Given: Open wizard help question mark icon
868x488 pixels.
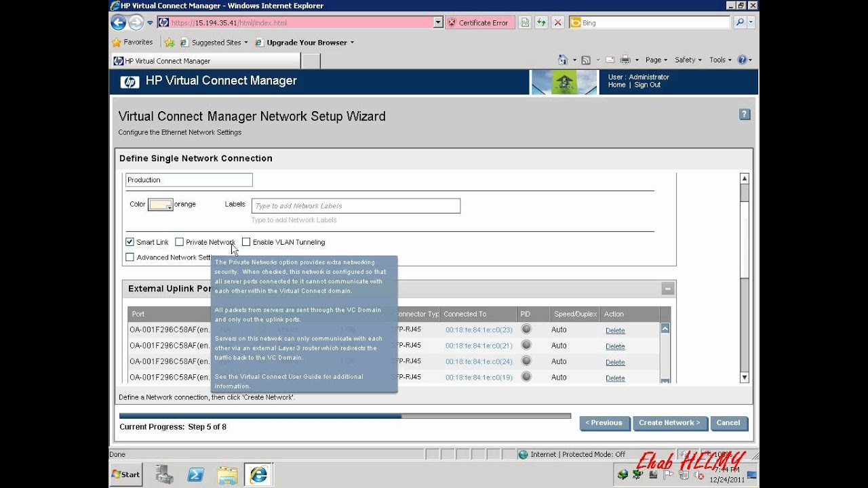Looking at the screenshot, I should point(745,115).
